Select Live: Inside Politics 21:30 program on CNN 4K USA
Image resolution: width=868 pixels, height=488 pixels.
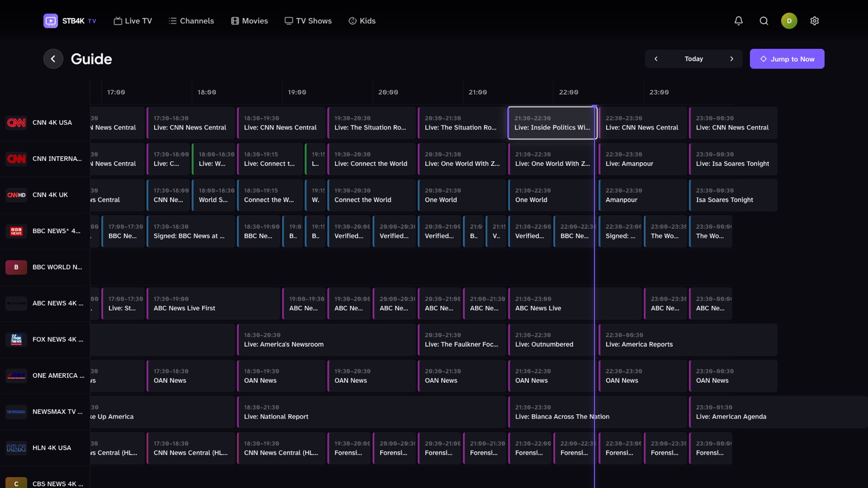tap(552, 123)
